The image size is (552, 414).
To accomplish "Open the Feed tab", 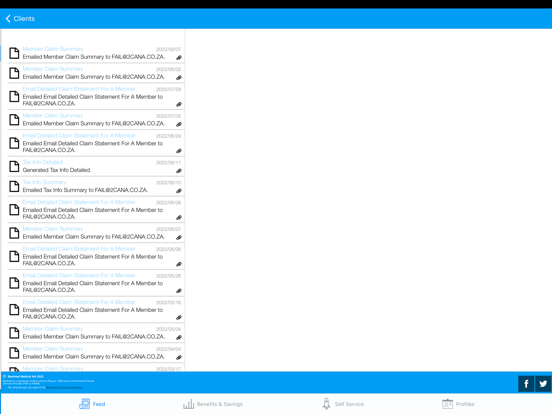I will click(92, 404).
